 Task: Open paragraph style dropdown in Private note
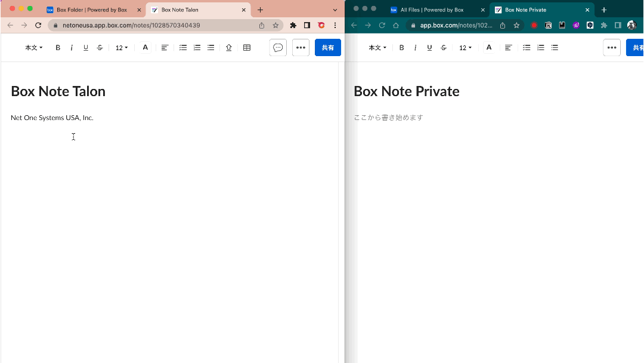(377, 48)
